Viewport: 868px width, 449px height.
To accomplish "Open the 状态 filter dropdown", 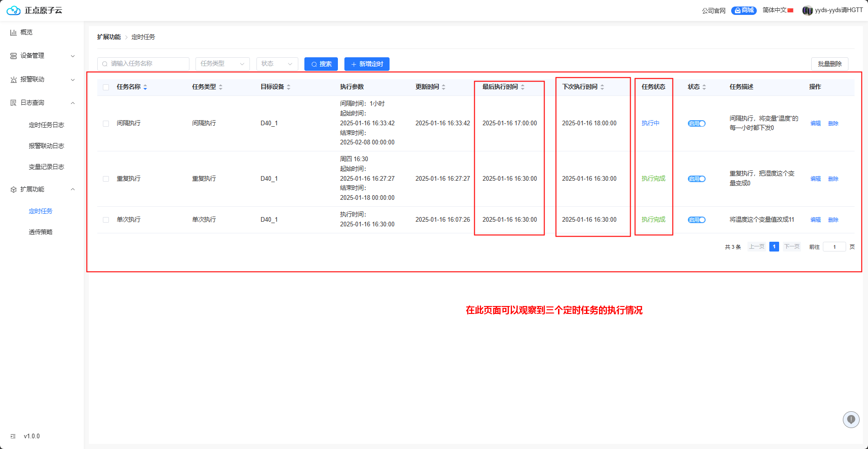I will [x=277, y=64].
